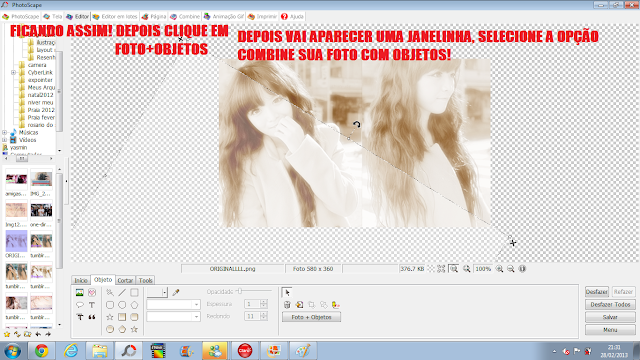
Task: Select the speech balloon tool
Action: (x=80, y=305)
